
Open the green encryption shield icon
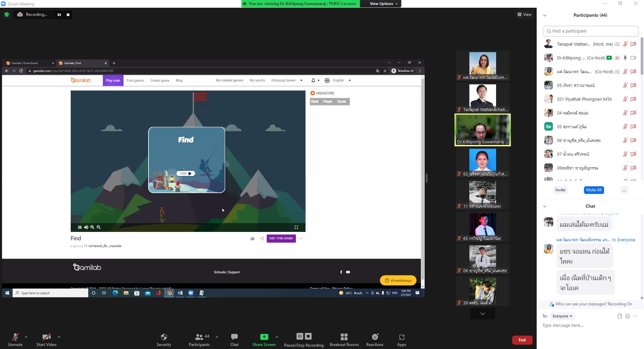(x=7, y=14)
